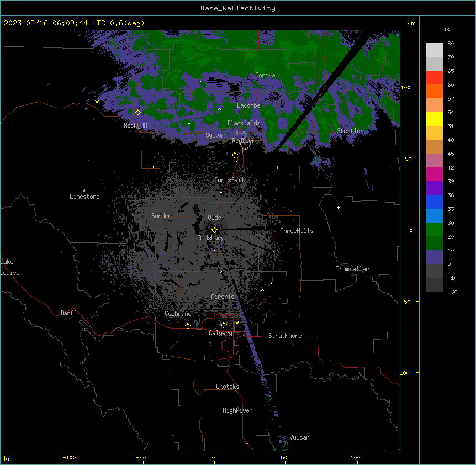Select the yellow diamond marker below Cochrane
The width and height of the screenshot is (476, 465).
click(x=188, y=326)
